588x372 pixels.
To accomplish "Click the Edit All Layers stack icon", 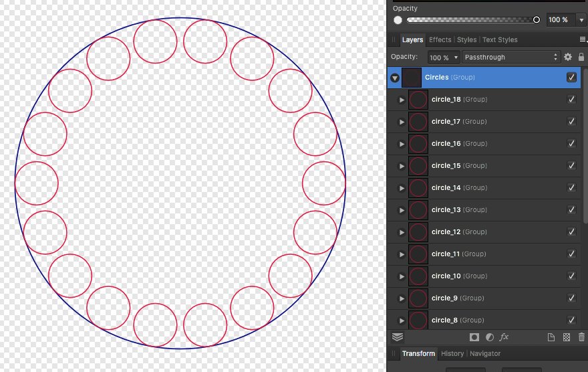I will pyautogui.click(x=398, y=337).
